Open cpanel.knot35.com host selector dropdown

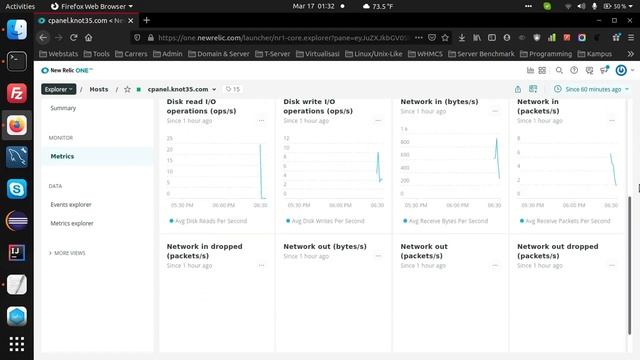pyautogui.click(x=182, y=89)
